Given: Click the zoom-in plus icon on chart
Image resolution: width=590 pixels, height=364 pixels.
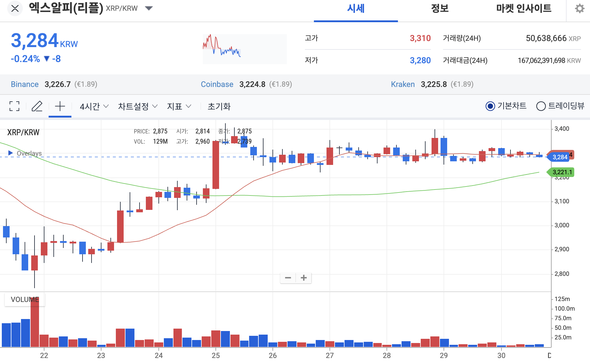Looking at the screenshot, I should pos(303,278).
